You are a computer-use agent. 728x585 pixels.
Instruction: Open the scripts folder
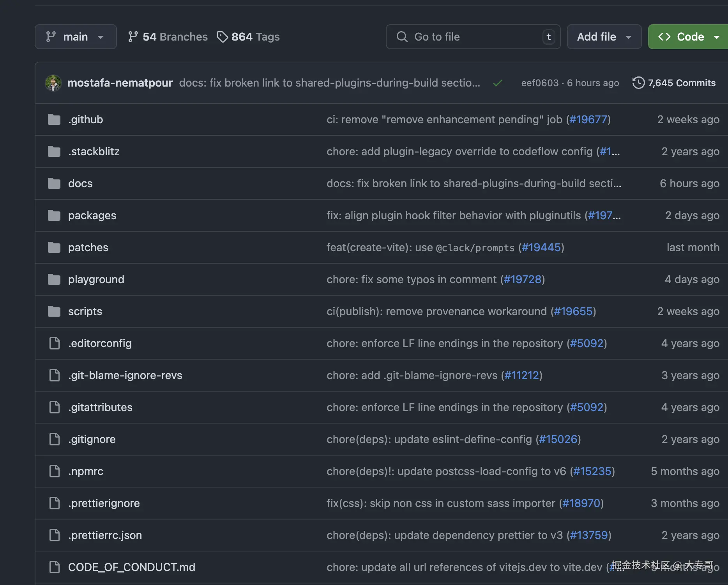(85, 311)
